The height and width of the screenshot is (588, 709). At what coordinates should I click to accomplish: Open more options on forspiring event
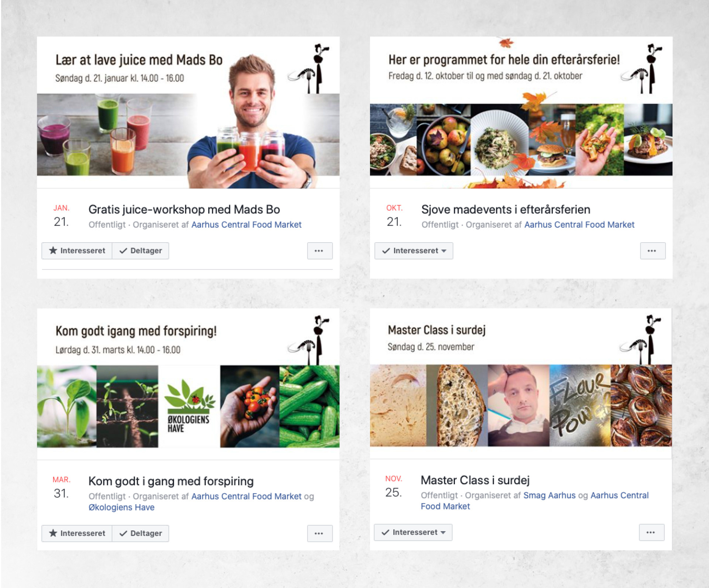320,533
